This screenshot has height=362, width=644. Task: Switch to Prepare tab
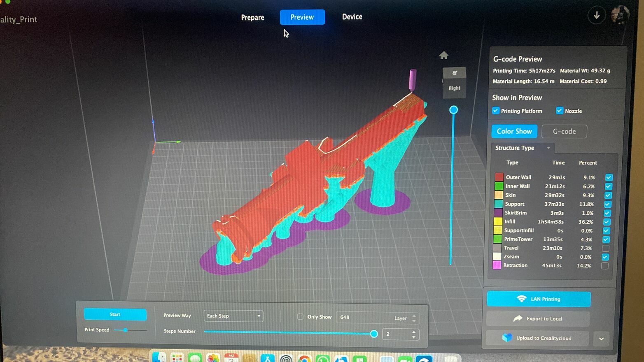click(x=252, y=17)
